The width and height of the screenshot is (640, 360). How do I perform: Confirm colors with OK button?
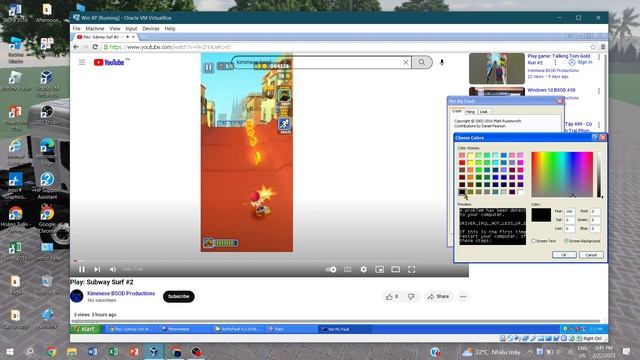pyautogui.click(x=564, y=255)
